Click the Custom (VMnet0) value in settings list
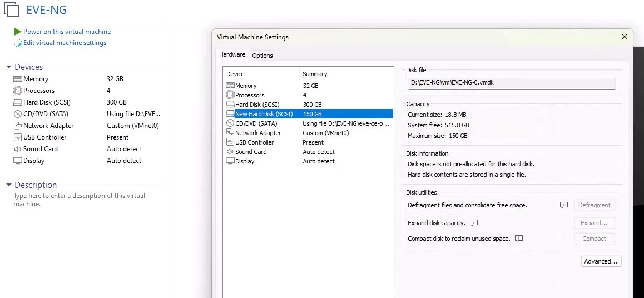 [326, 133]
